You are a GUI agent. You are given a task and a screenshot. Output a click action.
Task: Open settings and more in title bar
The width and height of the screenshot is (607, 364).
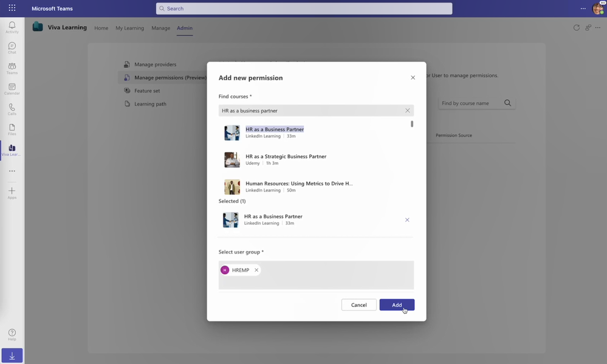[x=583, y=9]
